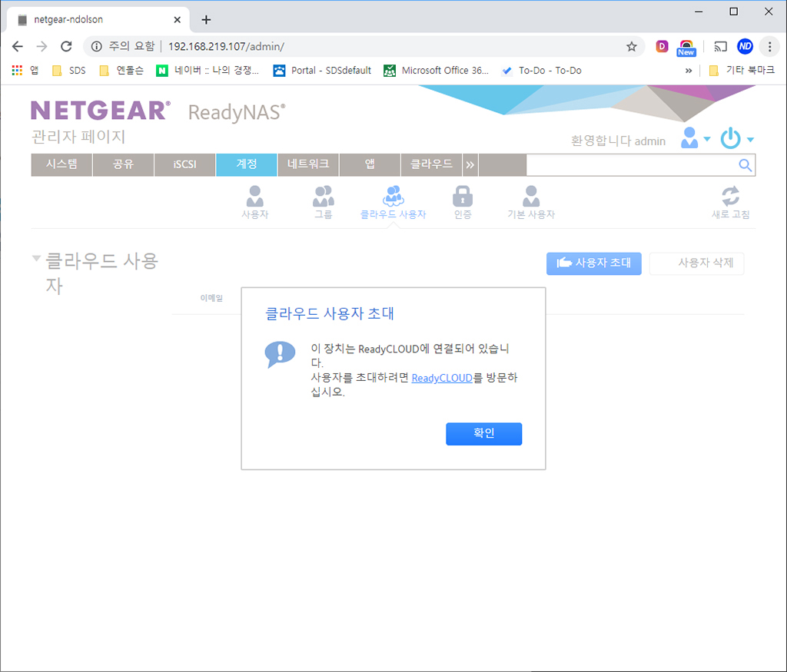Open the To-Do bookmark
787x672 pixels.
(542, 70)
